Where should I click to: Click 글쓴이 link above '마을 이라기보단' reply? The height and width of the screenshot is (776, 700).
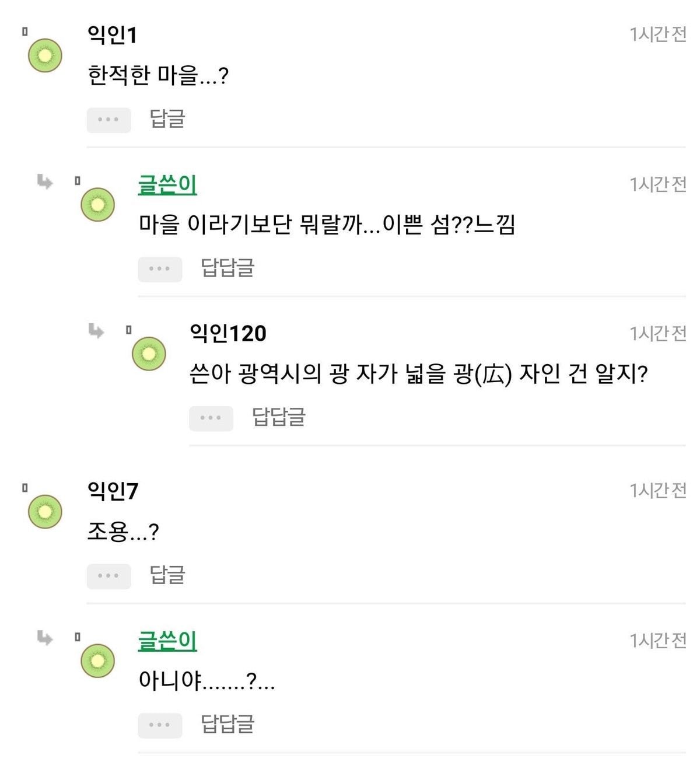[167, 185]
